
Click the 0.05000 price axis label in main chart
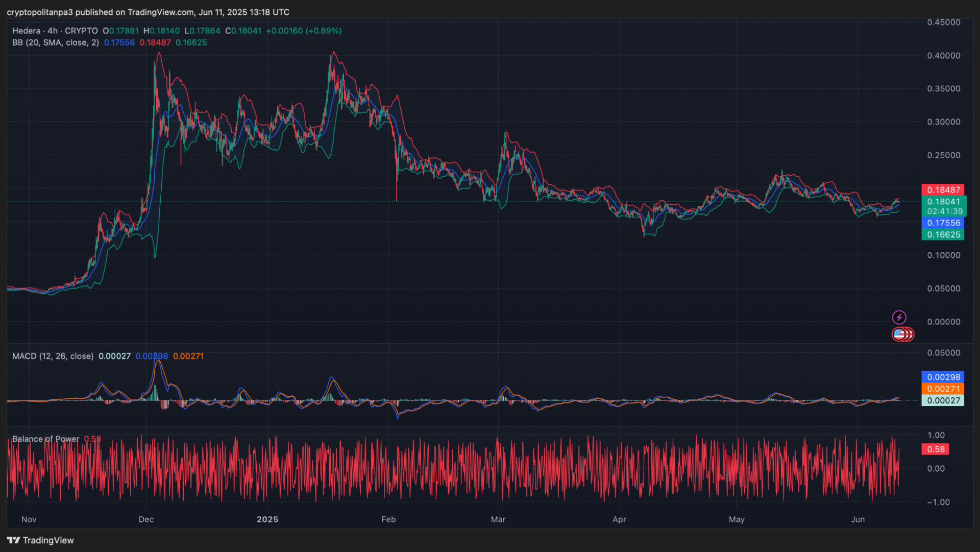click(944, 288)
